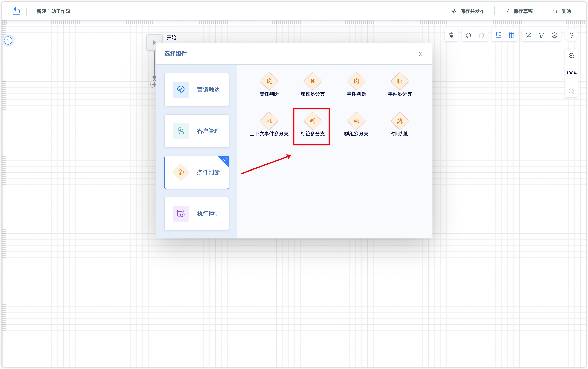
Task: Close the 选择组件 dialog
Action: tap(420, 54)
